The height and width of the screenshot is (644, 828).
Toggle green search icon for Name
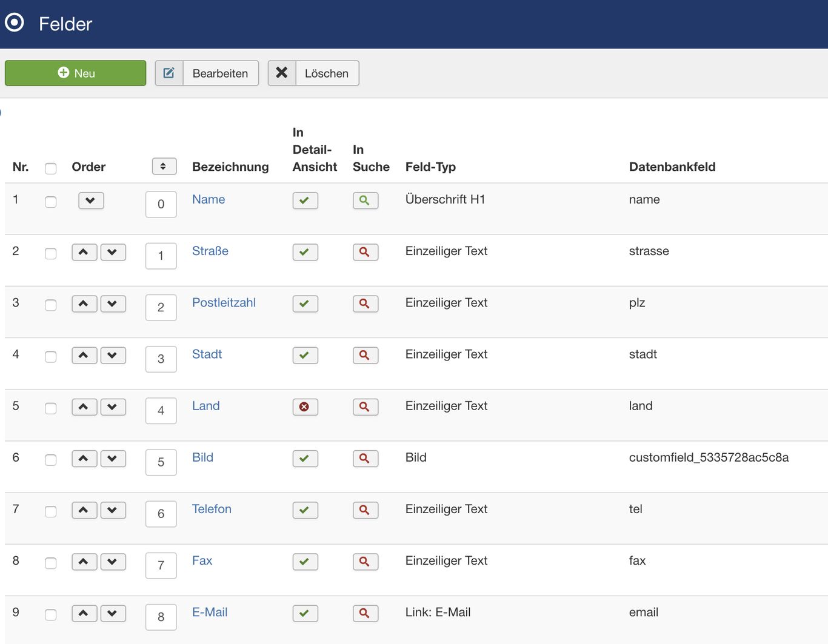(366, 201)
